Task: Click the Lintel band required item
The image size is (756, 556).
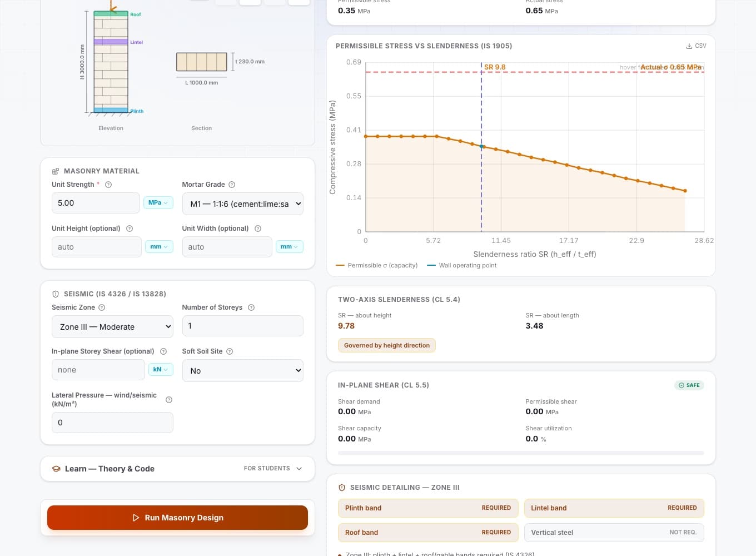Action: (x=614, y=508)
